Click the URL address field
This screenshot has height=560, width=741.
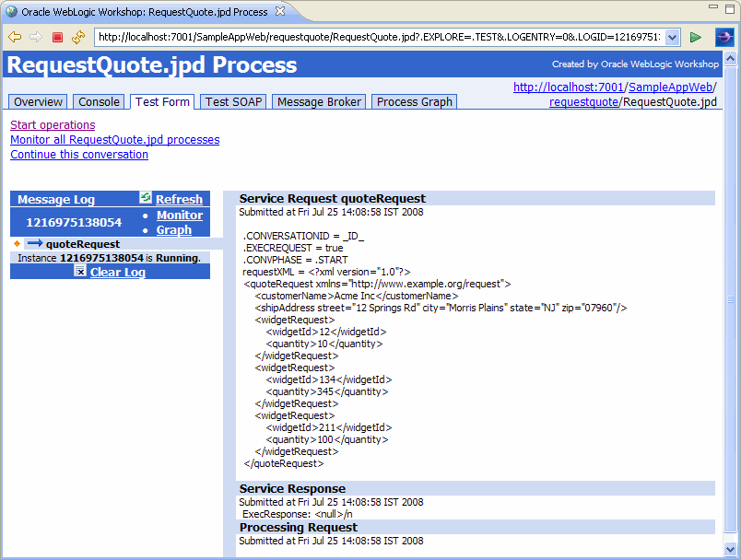380,37
